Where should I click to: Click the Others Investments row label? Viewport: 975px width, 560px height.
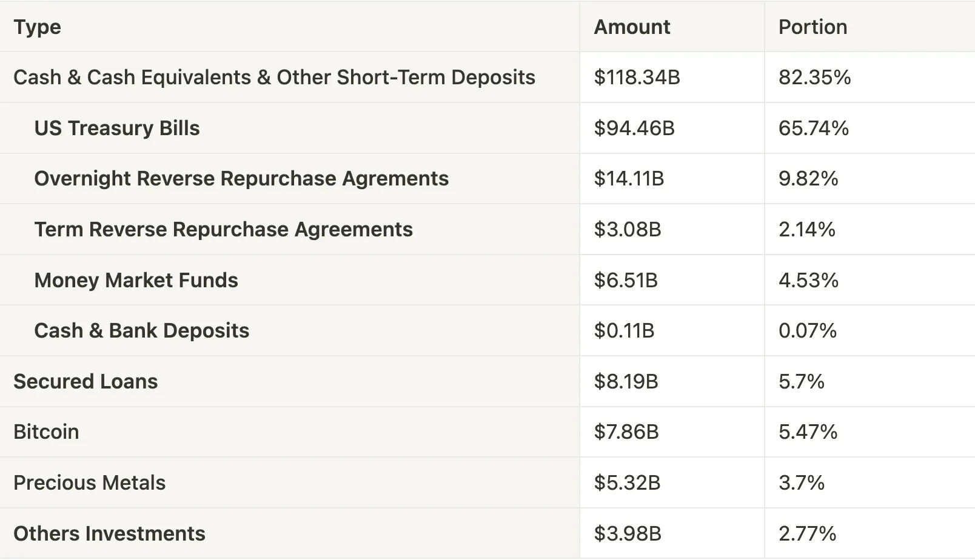[x=109, y=533]
